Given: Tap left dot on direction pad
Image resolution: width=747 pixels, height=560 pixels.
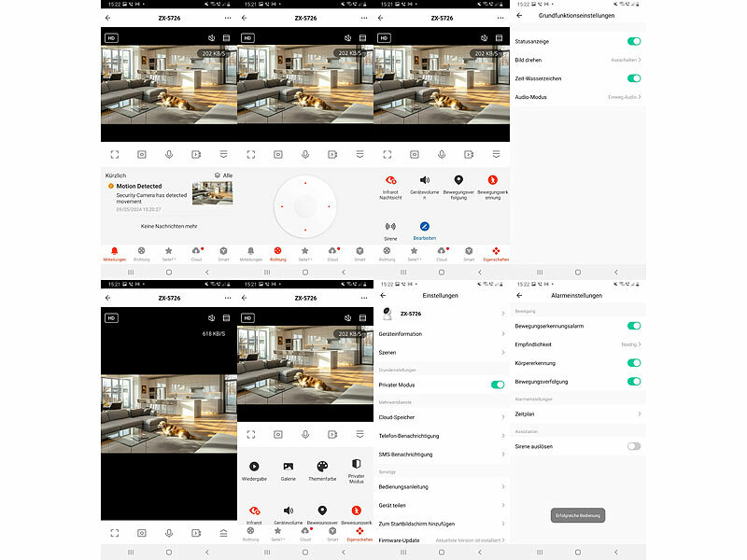Looking at the screenshot, I should coord(282,206).
